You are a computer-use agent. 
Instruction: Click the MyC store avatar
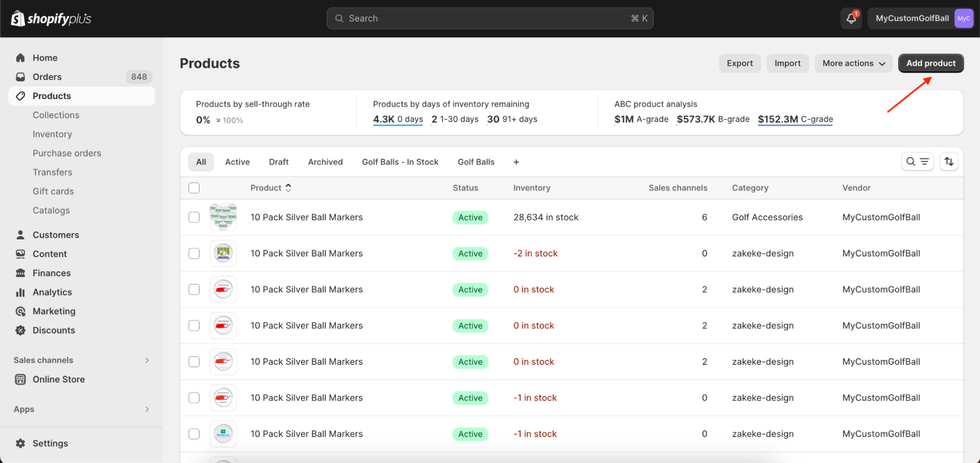pos(963,19)
